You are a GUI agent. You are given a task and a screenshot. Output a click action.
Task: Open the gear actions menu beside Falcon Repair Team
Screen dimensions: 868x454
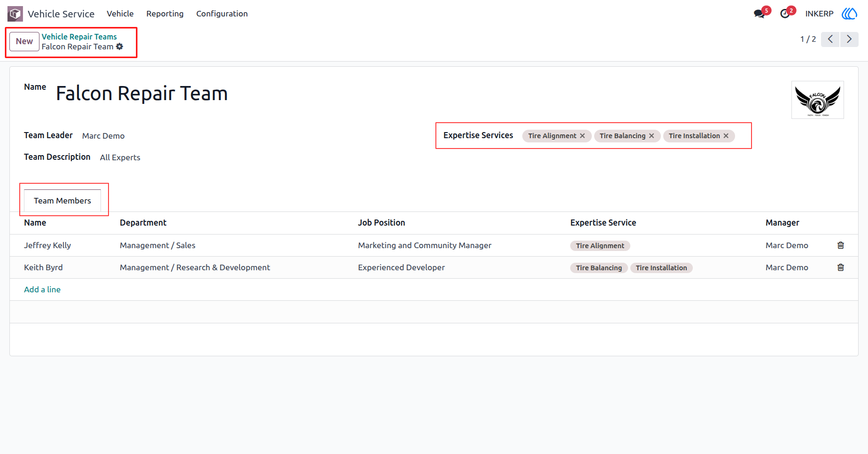coord(120,47)
